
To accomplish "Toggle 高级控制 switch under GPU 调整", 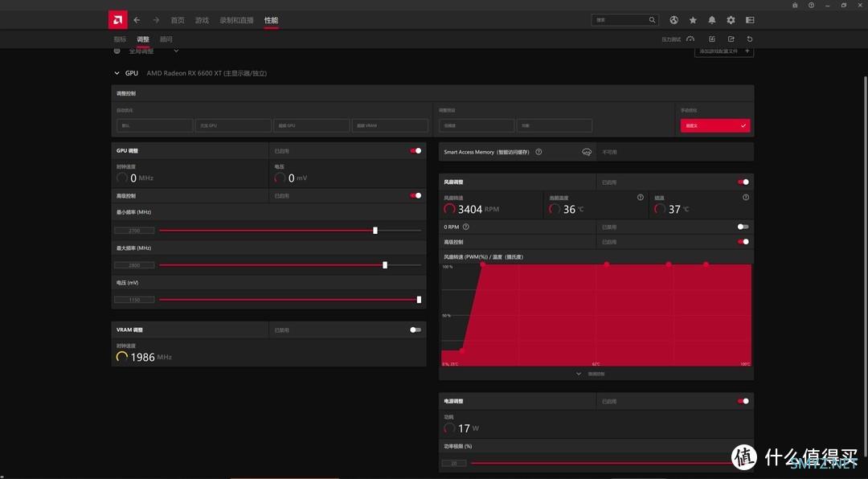I will click(x=416, y=195).
